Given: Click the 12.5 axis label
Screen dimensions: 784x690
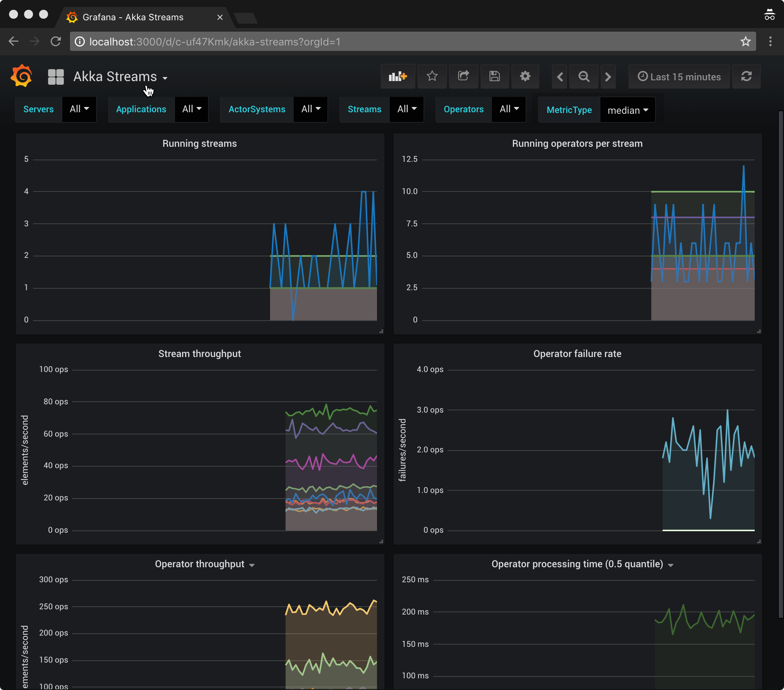Looking at the screenshot, I should click(x=410, y=159).
